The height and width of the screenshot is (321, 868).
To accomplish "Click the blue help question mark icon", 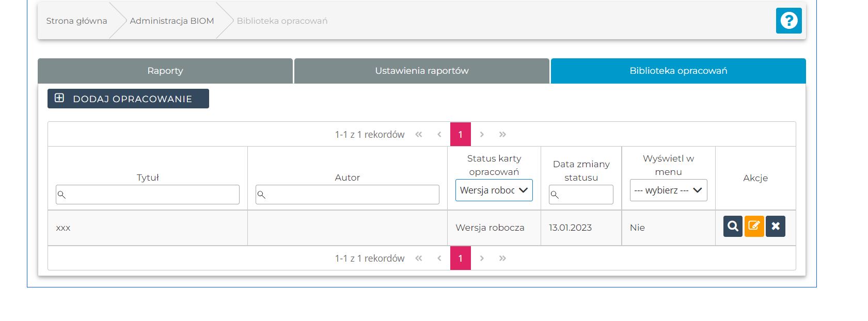I will [x=788, y=21].
